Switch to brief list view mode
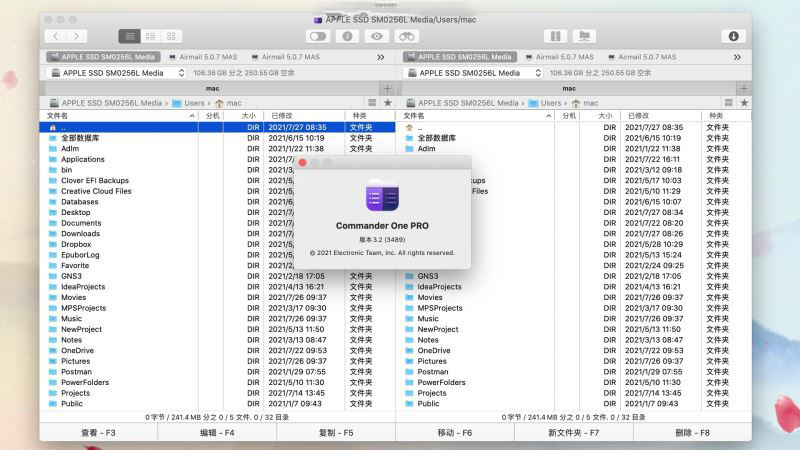 point(151,36)
